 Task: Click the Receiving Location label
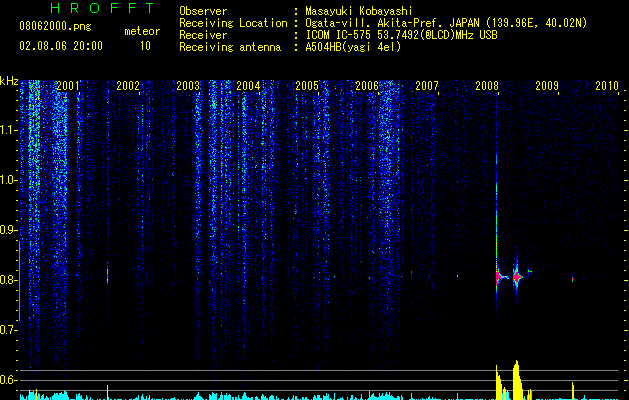click(233, 23)
